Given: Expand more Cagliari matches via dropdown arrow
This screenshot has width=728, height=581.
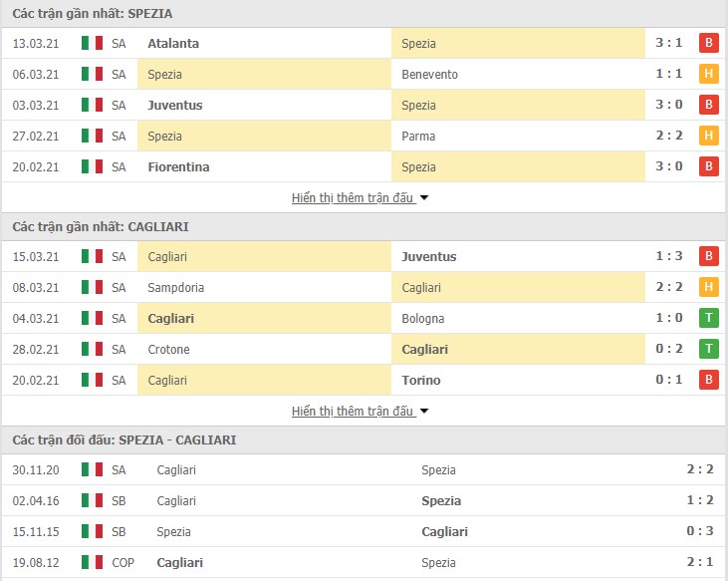Looking at the screenshot, I should 424,412.
